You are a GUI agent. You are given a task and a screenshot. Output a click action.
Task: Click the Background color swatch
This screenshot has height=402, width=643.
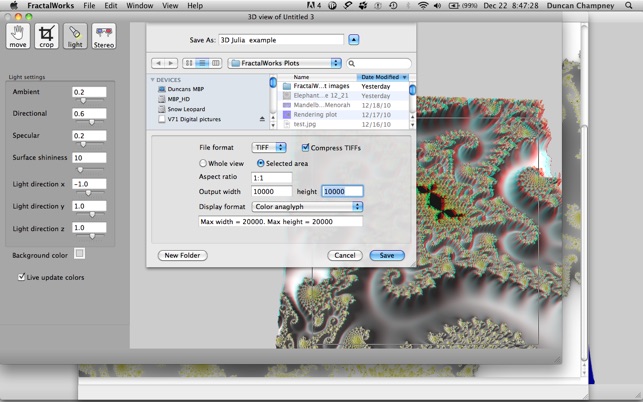pyautogui.click(x=80, y=254)
